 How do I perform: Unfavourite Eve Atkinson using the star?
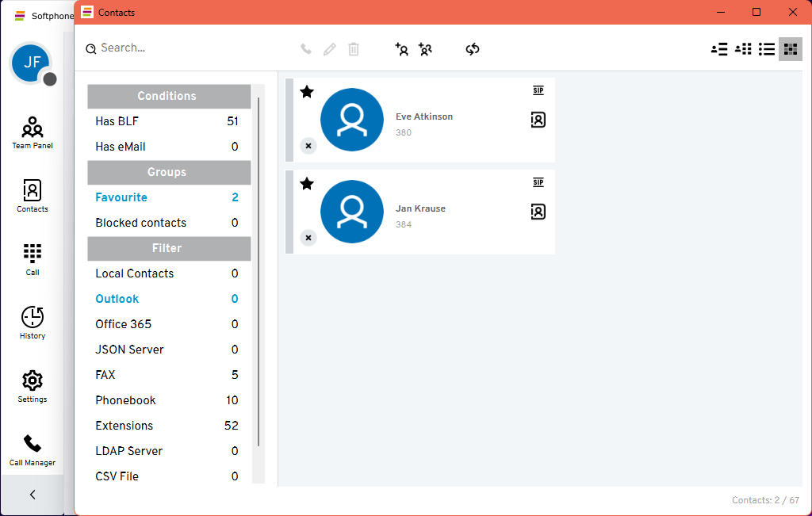pyautogui.click(x=307, y=92)
